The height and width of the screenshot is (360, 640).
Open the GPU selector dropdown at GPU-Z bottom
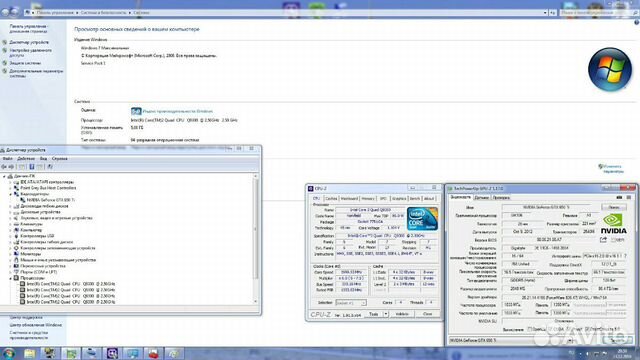pyautogui.click(x=510, y=340)
